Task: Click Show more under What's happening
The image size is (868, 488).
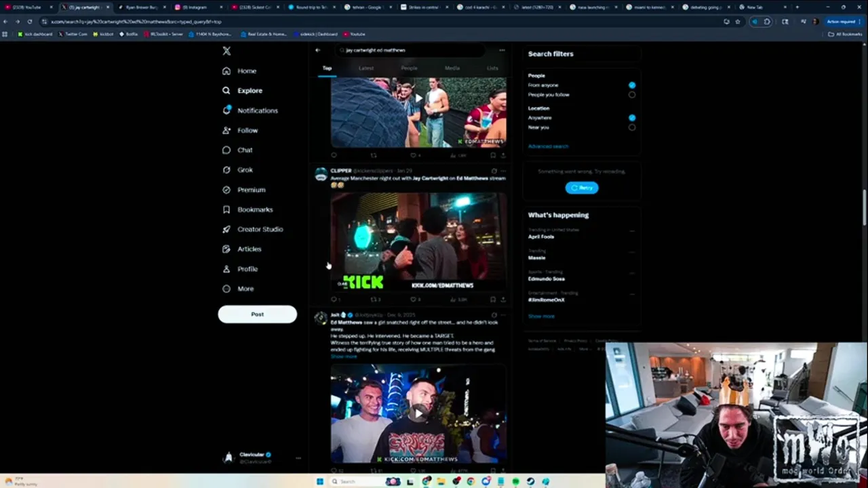Action: (541, 317)
